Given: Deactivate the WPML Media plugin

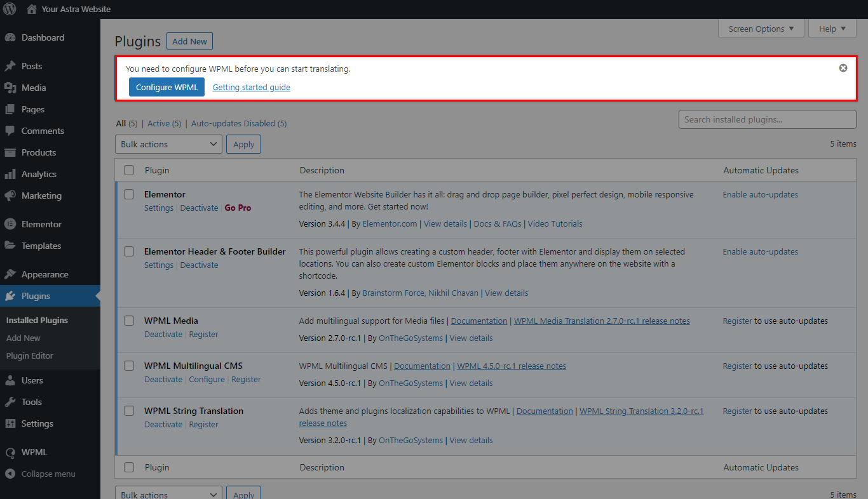Looking at the screenshot, I should (163, 335).
